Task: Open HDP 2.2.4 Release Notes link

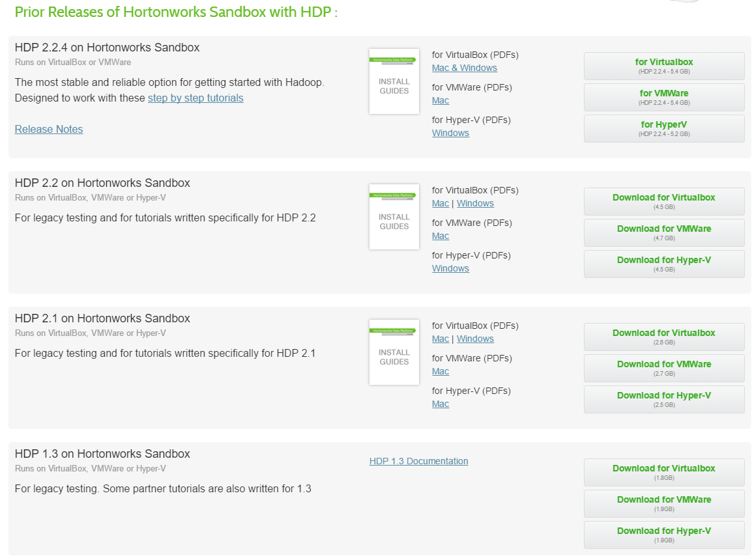Action: click(x=49, y=130)
